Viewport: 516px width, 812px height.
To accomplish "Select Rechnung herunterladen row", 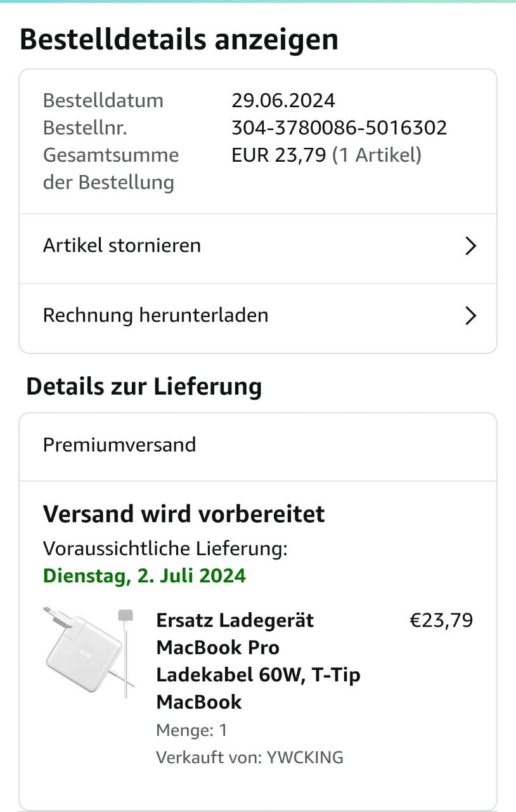I will tap(155, 315).
